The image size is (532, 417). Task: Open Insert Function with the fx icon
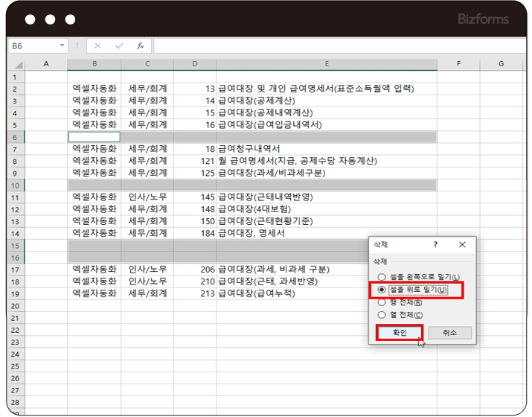[x=139, y=45]
